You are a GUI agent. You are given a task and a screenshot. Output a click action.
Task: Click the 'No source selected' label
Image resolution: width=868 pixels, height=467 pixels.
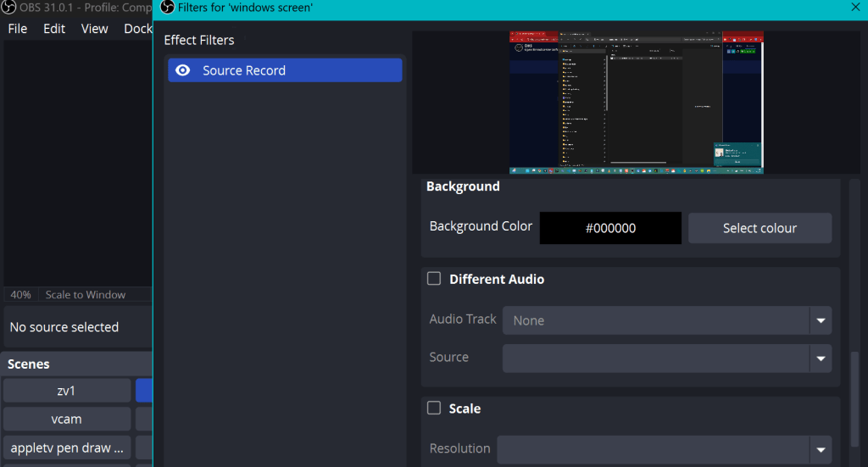[64, 327]
